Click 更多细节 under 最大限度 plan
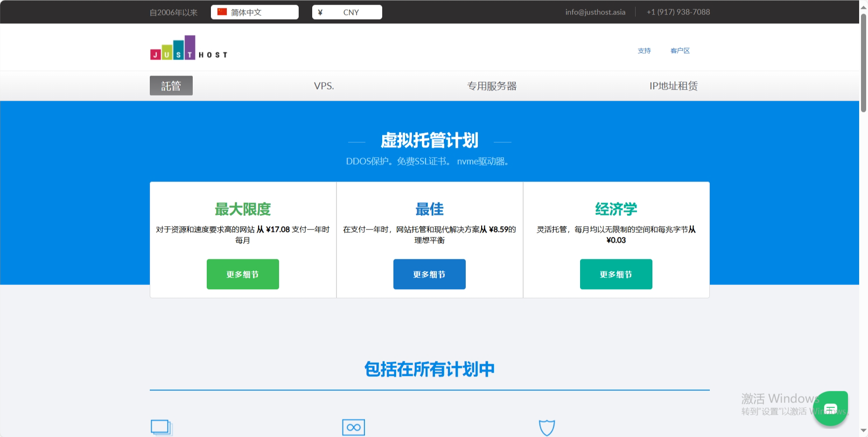The image size is (868, 437). [243, 274]
